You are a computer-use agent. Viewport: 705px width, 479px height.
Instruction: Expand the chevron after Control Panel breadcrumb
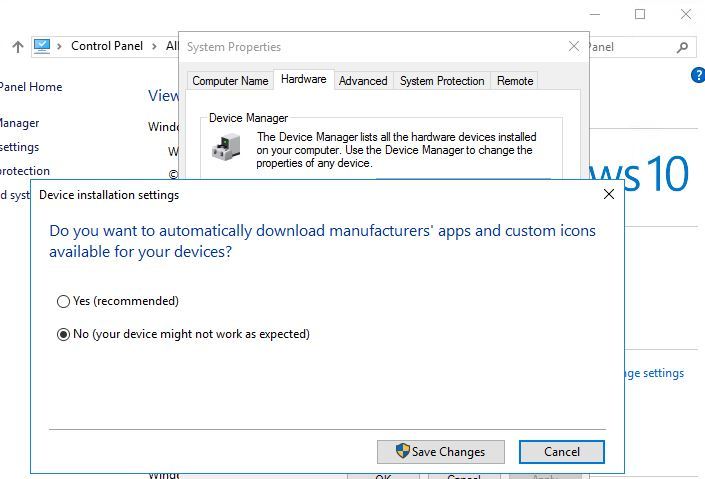click(x=153, y=47)
